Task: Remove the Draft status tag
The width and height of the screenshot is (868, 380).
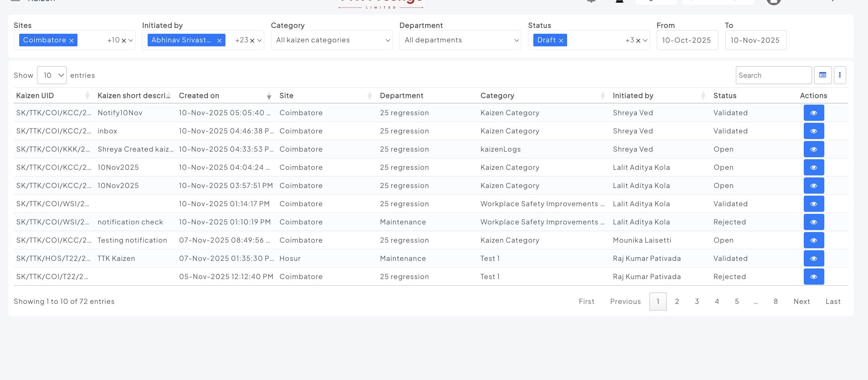Action: (x=561, y=41)
